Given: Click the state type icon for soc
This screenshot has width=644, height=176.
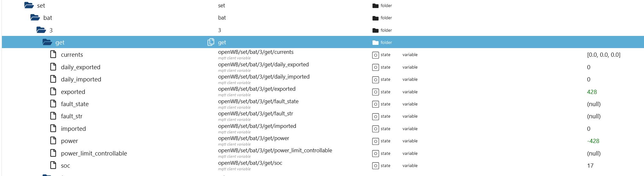Looking at the screenshot, I should [376, 166].
